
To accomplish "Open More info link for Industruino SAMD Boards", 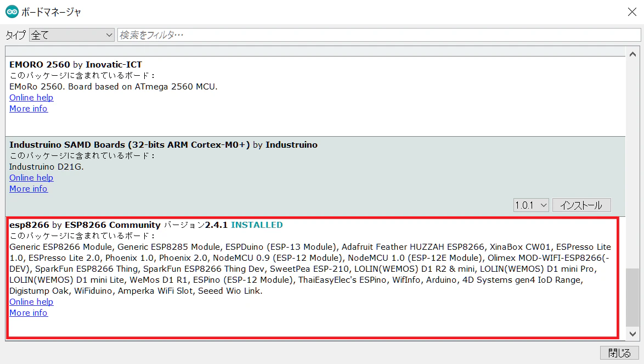I will pyautogui.click(x=29, y=189).
